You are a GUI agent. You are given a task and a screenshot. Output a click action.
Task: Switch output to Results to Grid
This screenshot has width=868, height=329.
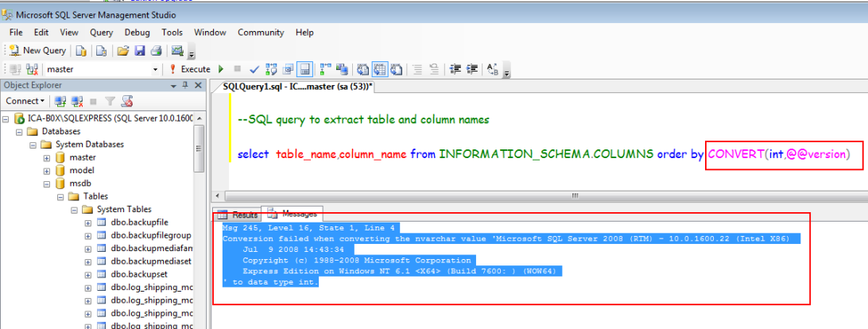click(380, 69)
